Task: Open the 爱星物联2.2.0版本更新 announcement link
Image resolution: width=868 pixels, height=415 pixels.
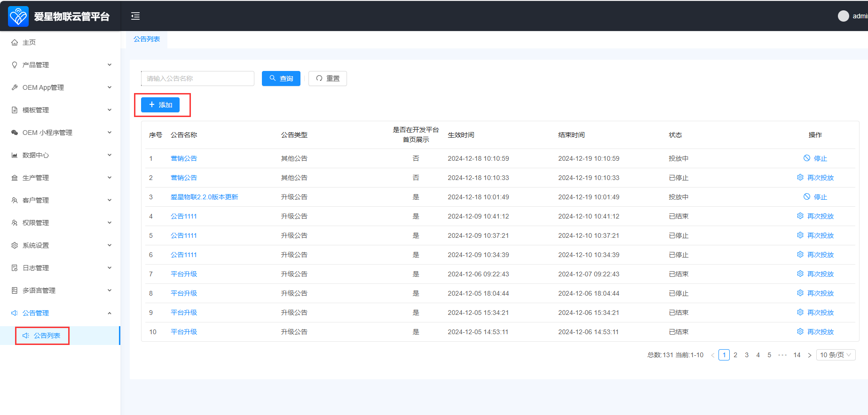Action: pyautogui.click(x=205, y=197)
